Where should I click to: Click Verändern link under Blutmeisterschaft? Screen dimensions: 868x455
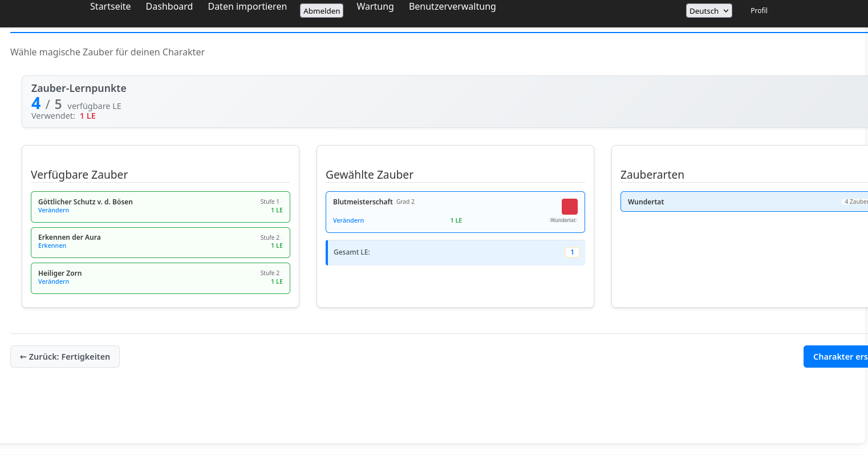[x=348, y=221]
